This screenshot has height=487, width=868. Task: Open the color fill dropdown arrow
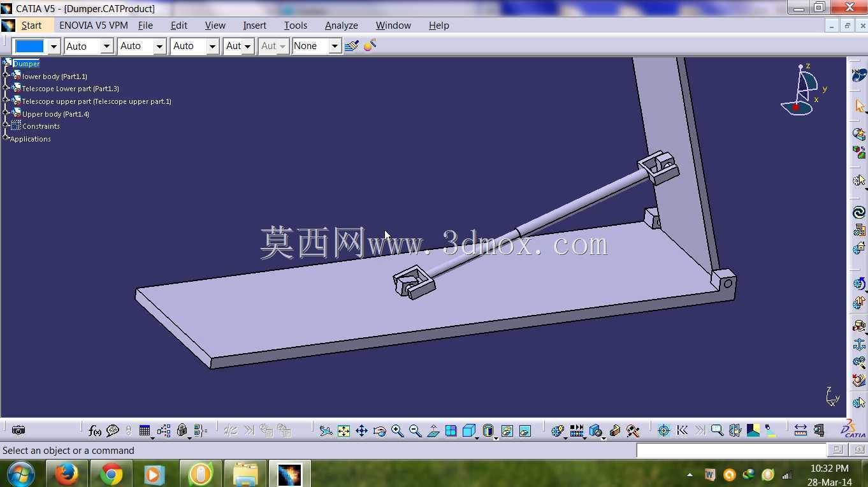[x=54, y=46]
